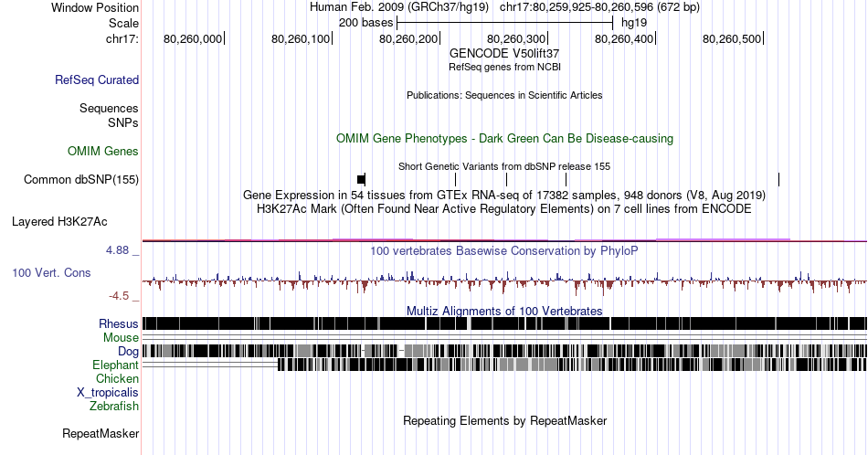Click the H3K27Ac Mark ENCODE track title

[504, 208]
